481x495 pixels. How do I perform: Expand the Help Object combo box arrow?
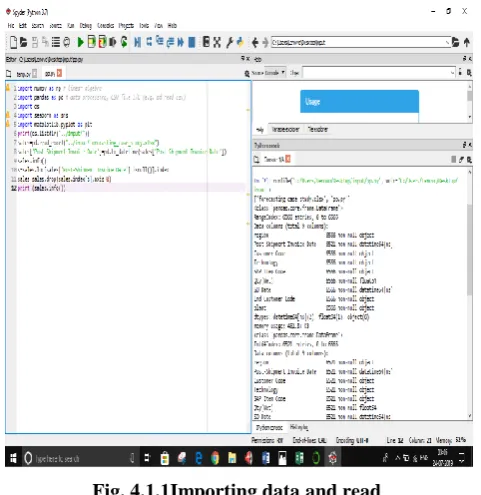click(x=452, y=72)
